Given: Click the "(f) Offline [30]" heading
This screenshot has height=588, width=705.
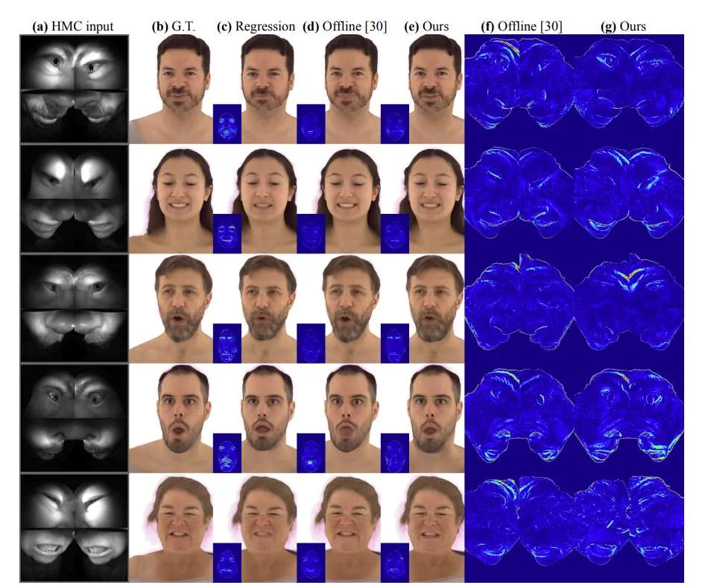Looking at the screenshot, I should point(522,27).
